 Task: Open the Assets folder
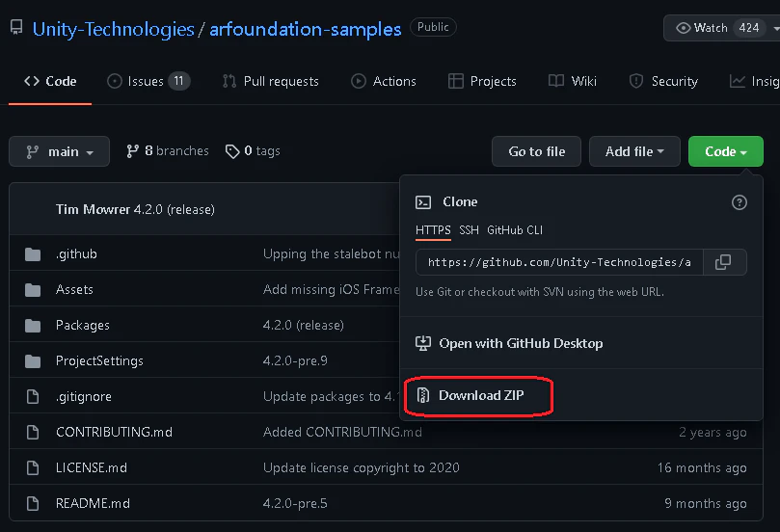[74, 289]
